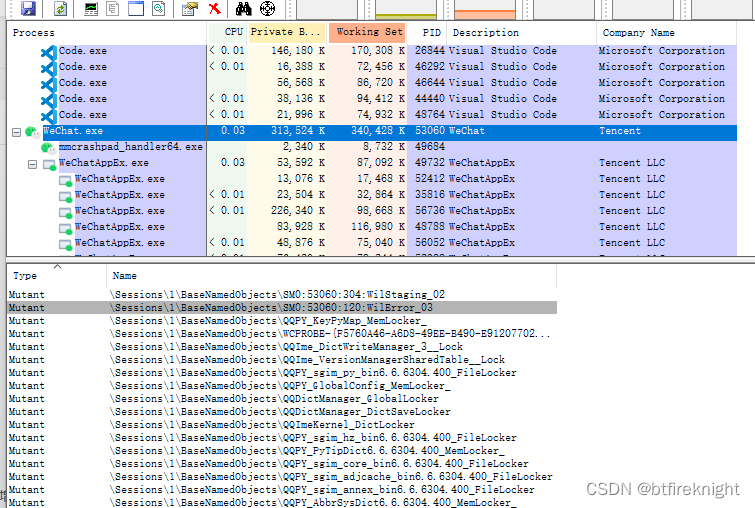This screenshot has height=508, width=755.
Task: Select WeChatAppEx.exe row with PID 48788
Action: click(372, 227)
